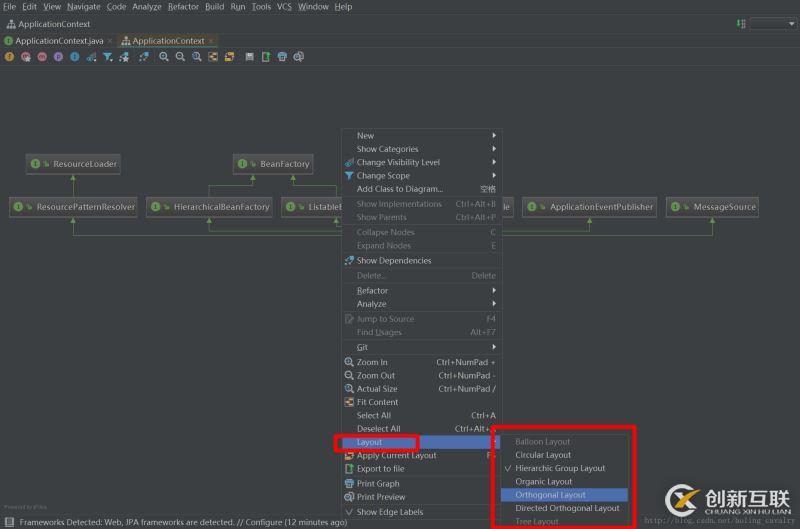Viewport: 800px width, 529px height.
Task: Toggle Fields display in diagram toolbar
Action: (x=9, y=57)
